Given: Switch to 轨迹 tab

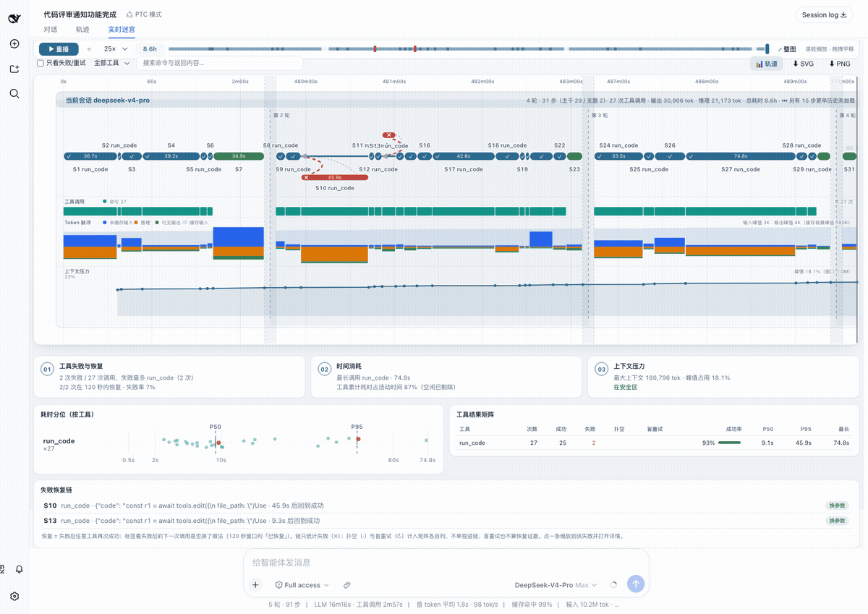Looking at the screenshot, I should pyautogui.click(x=82, y=30).
